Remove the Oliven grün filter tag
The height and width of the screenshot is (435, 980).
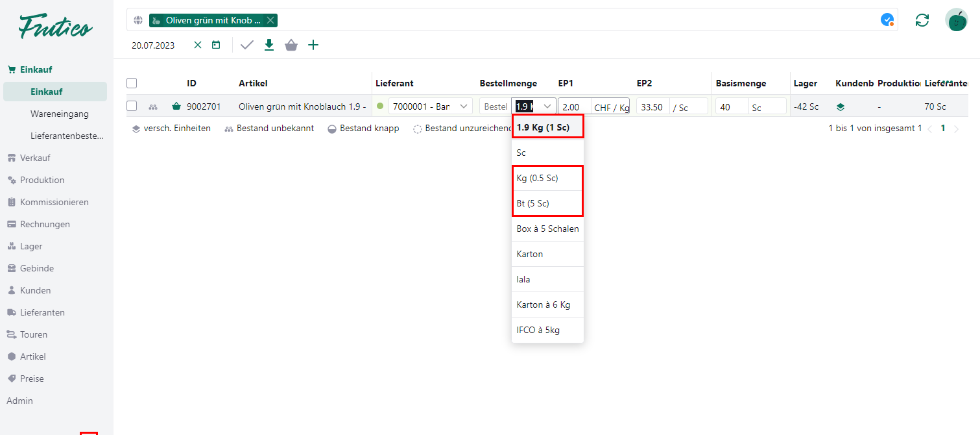tap(270, 20)
